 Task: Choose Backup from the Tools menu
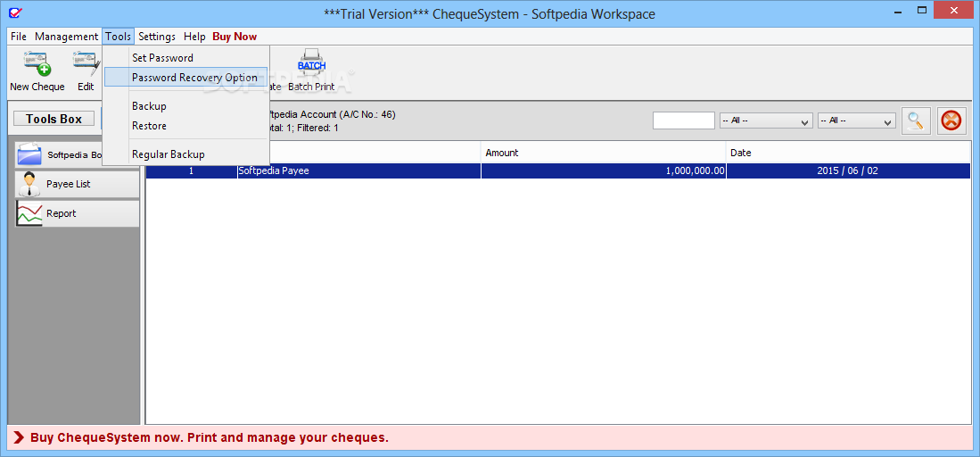tap(186, 106)
